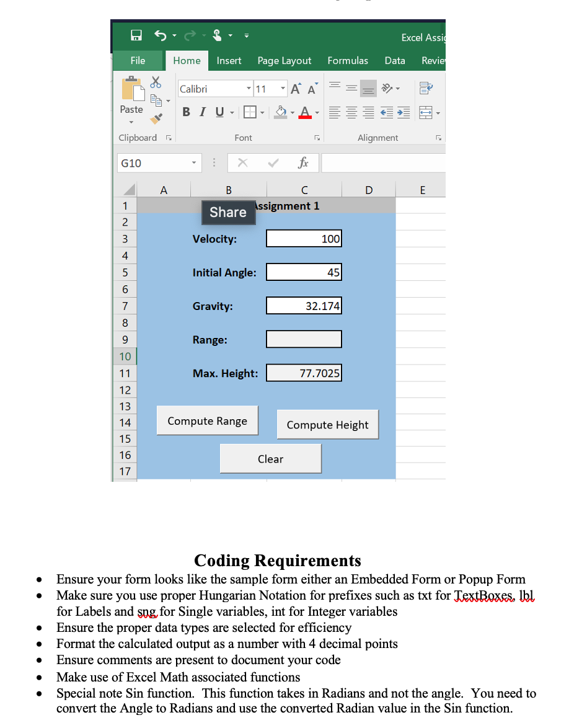The height and width of the screenshot is (728, 569).
Task: Click the Increase Font Size icon
Action: coord(294,88)
